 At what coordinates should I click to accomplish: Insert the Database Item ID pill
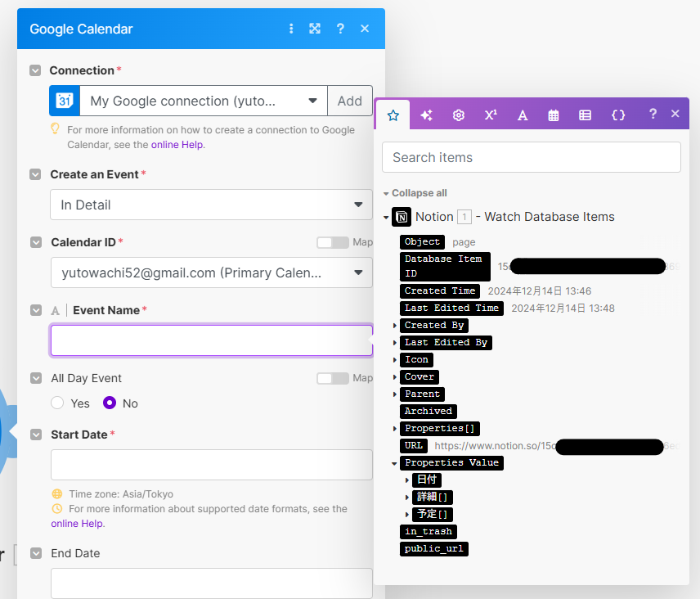[x=445, y=266]
